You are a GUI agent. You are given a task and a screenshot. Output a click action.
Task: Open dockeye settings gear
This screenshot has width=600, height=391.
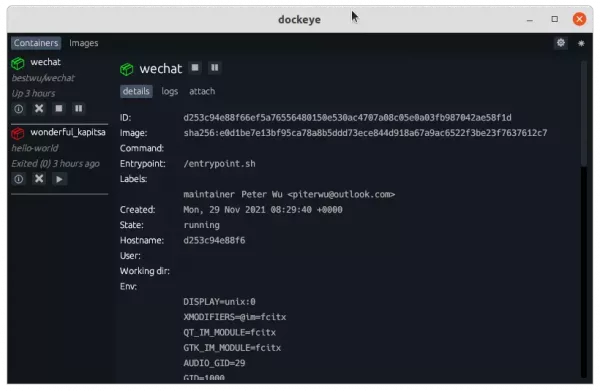[561, 43]
